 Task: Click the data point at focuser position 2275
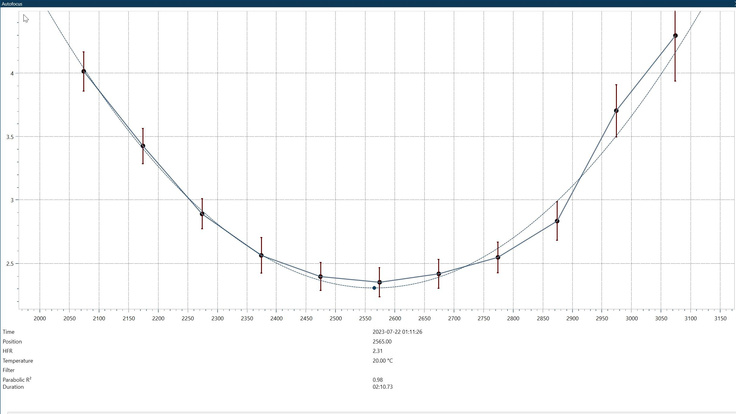point(202,214)
